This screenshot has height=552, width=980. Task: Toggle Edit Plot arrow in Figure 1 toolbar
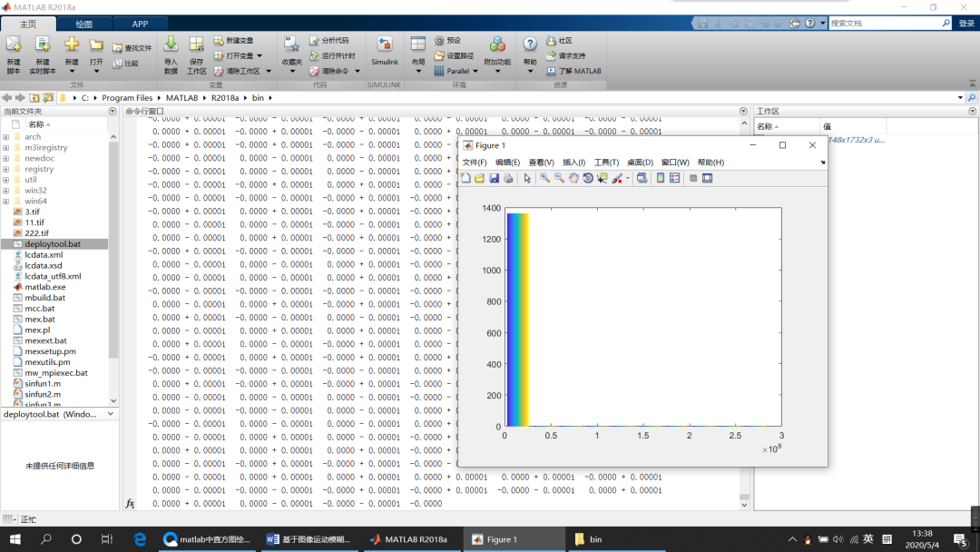pyautogui.click(x=527, y=178)
